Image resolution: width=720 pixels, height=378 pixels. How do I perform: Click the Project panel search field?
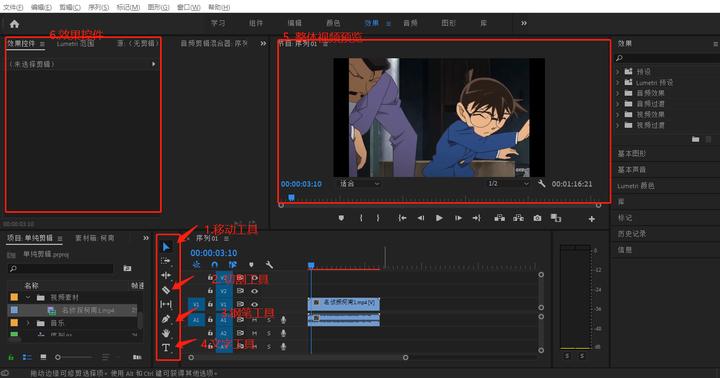[61, 268]
